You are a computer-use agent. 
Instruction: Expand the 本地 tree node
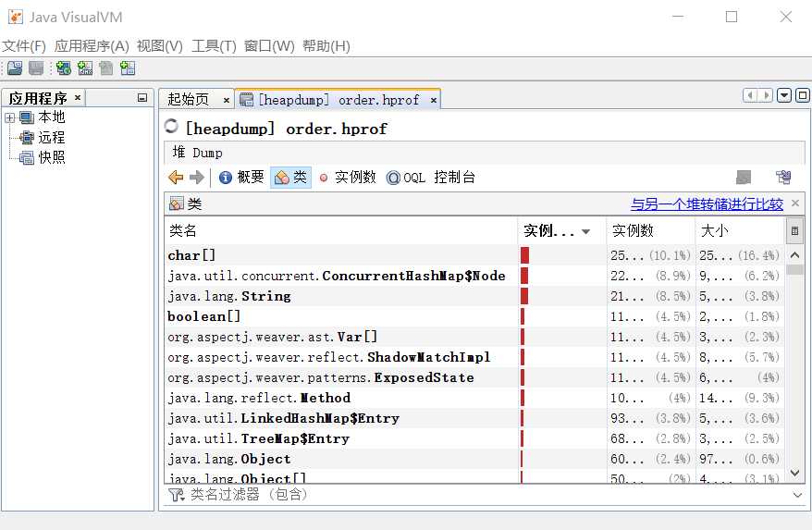pyautogui.click(x=9, y=117)
